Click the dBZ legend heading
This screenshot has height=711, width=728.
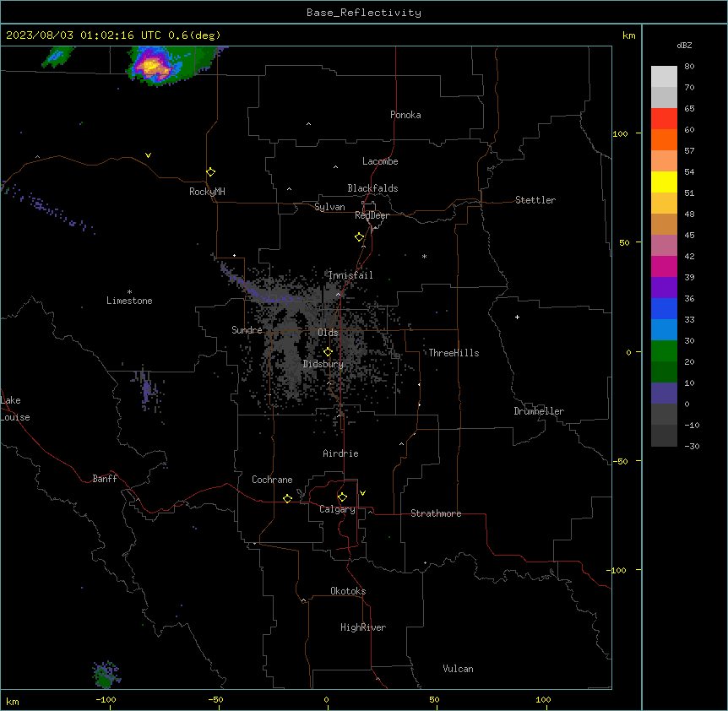click(684, 46)
